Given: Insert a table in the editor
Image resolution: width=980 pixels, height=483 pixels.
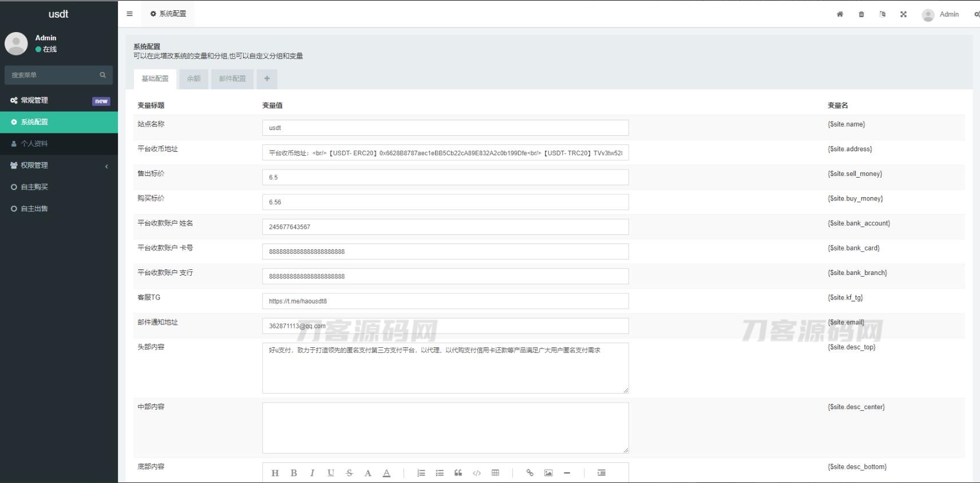Looking at the screenshot, I should pos(495,473).
